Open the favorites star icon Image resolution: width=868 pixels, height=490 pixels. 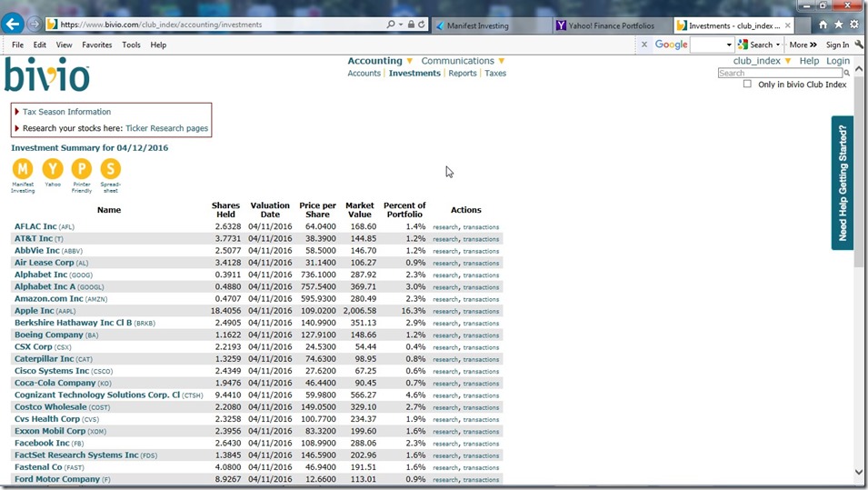click(x=839, y=25)
